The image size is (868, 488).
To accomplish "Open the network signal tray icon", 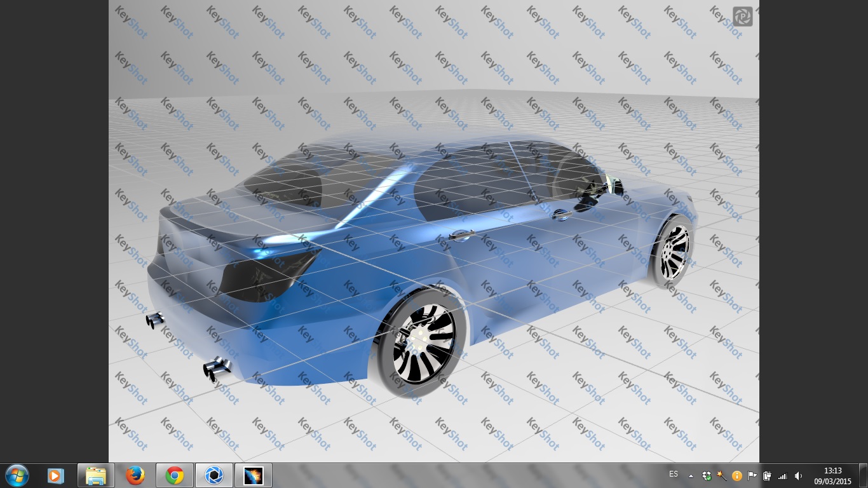I will click(x=782, y=475).
